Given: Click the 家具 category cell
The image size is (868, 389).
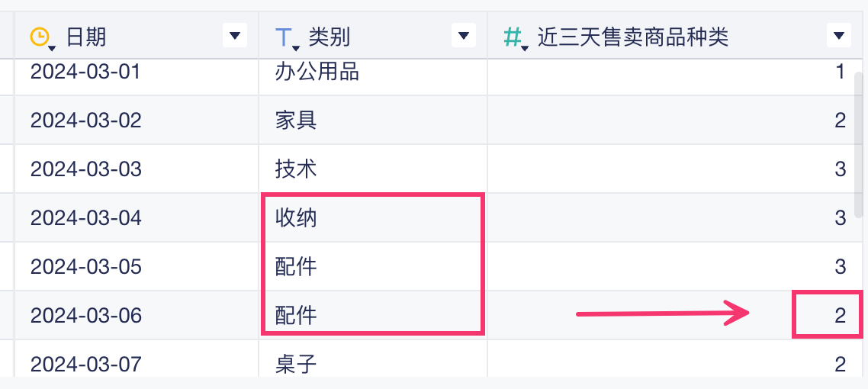Looking at the screenshot, I should point(296,121).
